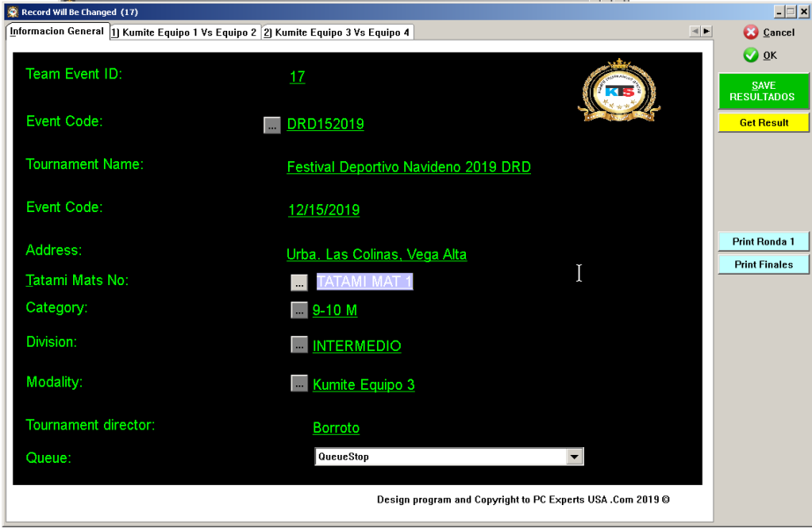Click the KTS crest logo

pyautogui.click(x=619, y=91)
